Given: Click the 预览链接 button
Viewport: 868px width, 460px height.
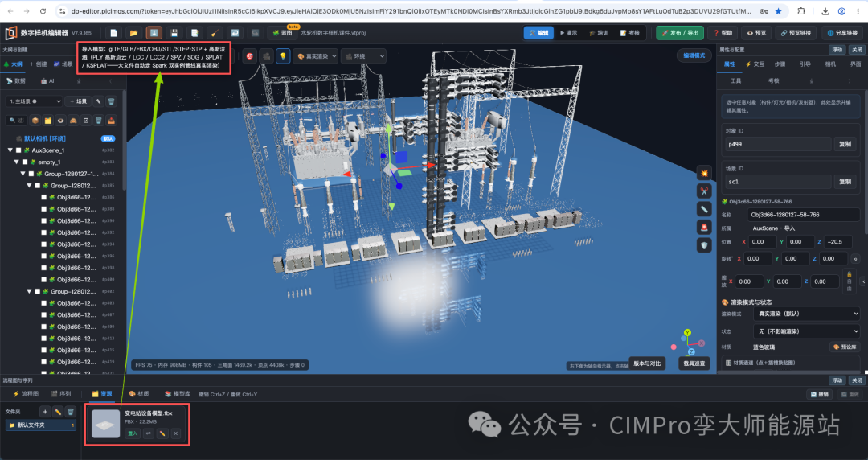Looking at the screenshot, I should 795,33.
